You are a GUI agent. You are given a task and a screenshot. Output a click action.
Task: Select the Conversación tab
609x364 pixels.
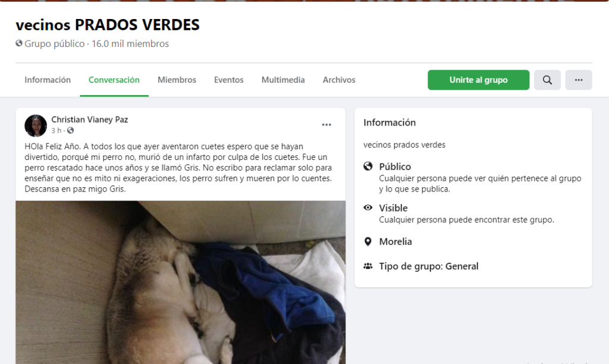coord(114,80)
